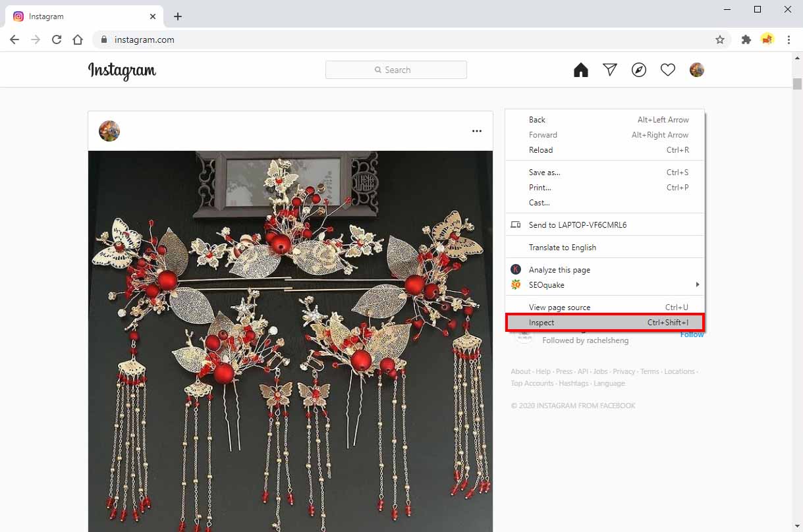Choose Inspect from the context menu
The height and width of the screenshot is (532, 803).
541,322
